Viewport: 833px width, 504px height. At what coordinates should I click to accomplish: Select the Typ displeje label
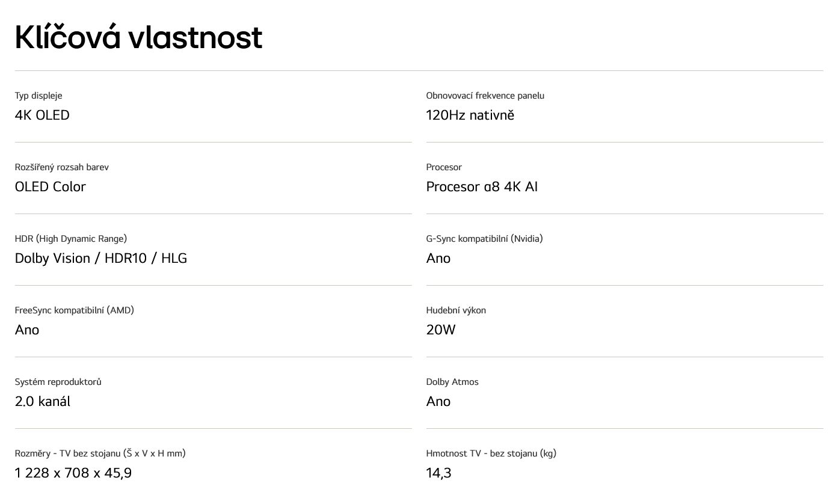click(38, 96)
